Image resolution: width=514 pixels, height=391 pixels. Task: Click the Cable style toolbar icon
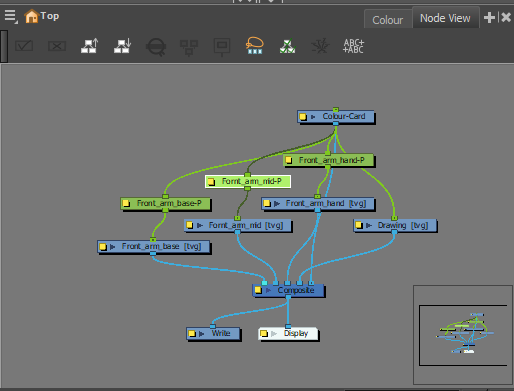[320, 46]
